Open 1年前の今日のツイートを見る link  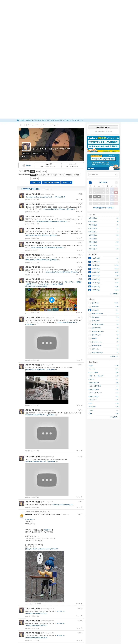[x=103, y=208]
